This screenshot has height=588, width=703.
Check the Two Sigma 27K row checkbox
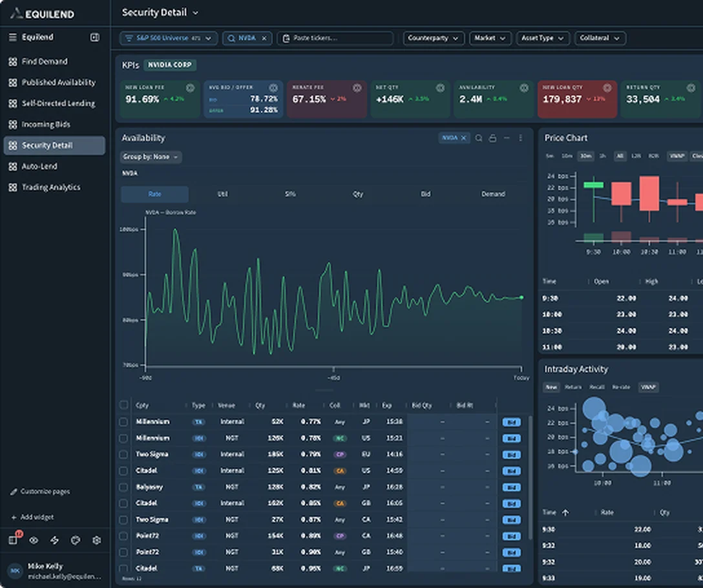click(x=123, y=520)
